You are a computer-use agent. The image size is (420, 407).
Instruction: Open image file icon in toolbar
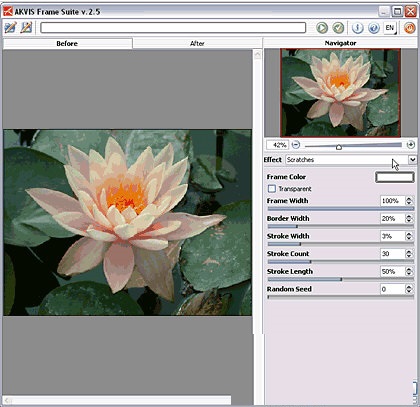coord(10,27)
